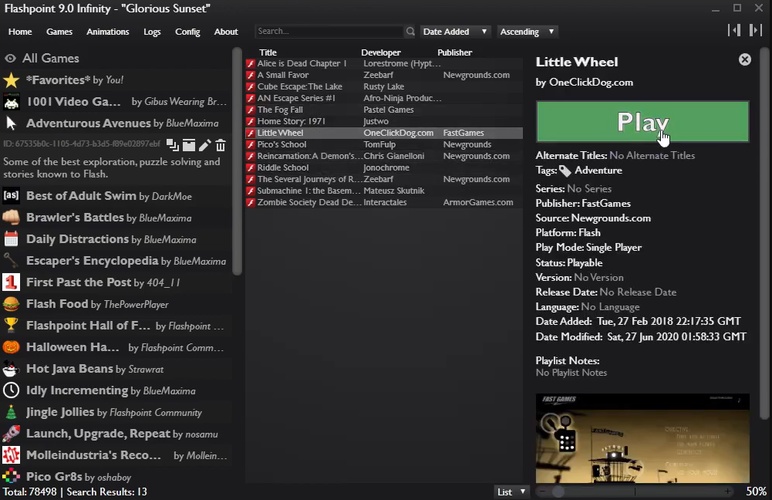The image size is (772, 500).
Task: Adjust the thumbnail scale slider
Action: [x=635, y=491]
